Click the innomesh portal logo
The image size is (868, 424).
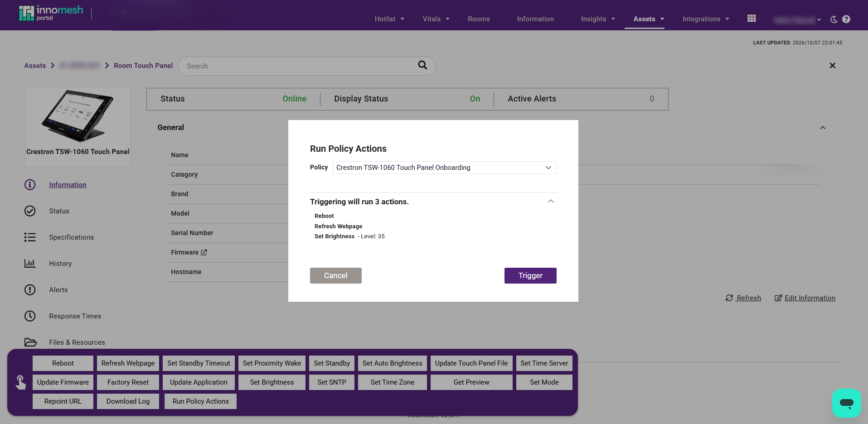51,13
